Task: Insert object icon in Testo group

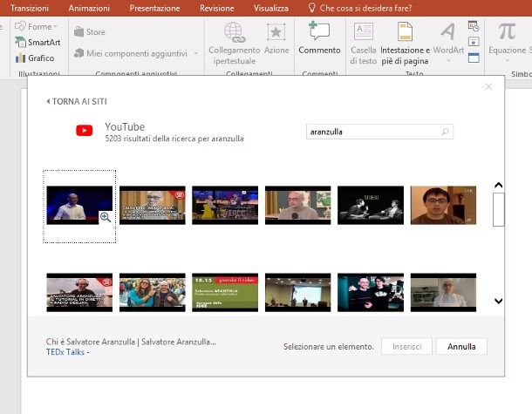Action: tap(474, 58)
